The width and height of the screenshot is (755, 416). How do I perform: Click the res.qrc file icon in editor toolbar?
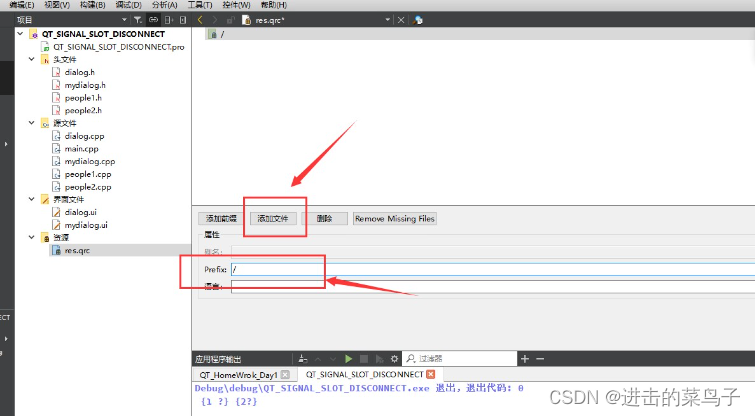click(x=247, y=20)
